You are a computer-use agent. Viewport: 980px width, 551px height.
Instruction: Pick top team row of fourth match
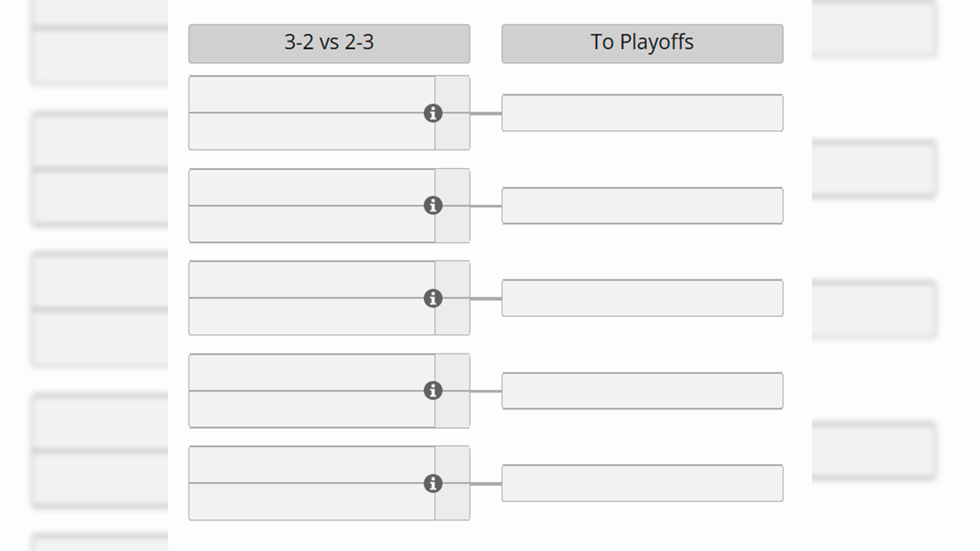coord(312,372)
